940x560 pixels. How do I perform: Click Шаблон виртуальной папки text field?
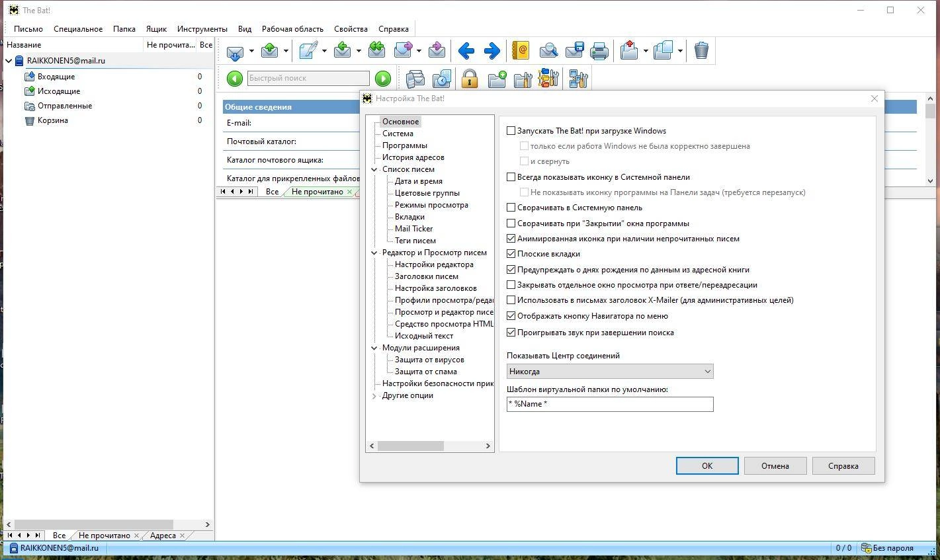pos(610,404)
